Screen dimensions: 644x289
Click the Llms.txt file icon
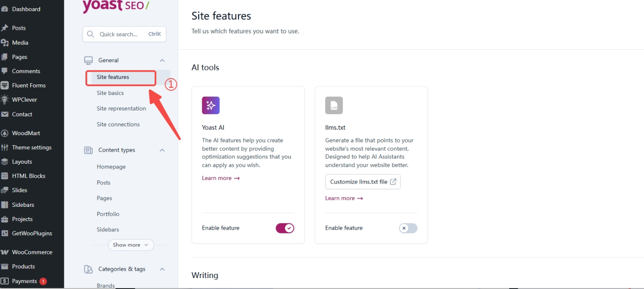pos(334,105)
